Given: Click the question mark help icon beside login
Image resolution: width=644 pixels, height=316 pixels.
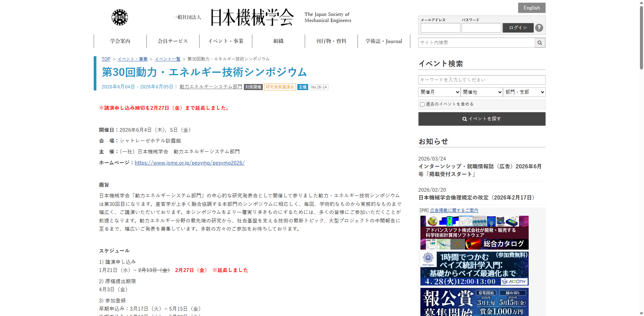Looking at the screenshot, I should pyautogui.click(x=539, y=28).
